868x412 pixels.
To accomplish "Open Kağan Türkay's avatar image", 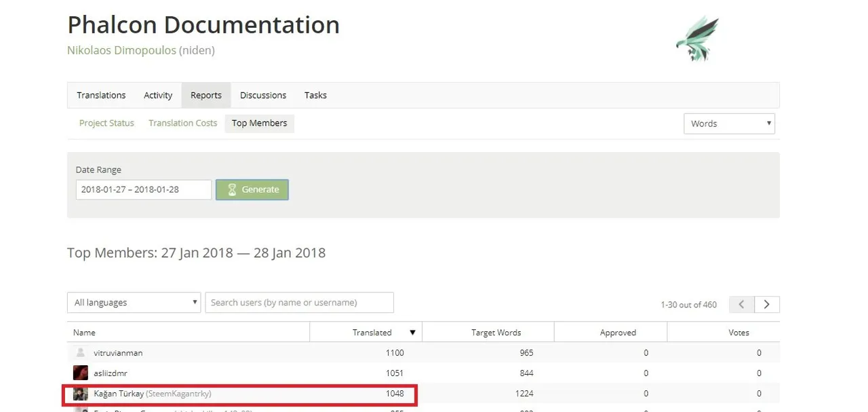I will (81, 393).
